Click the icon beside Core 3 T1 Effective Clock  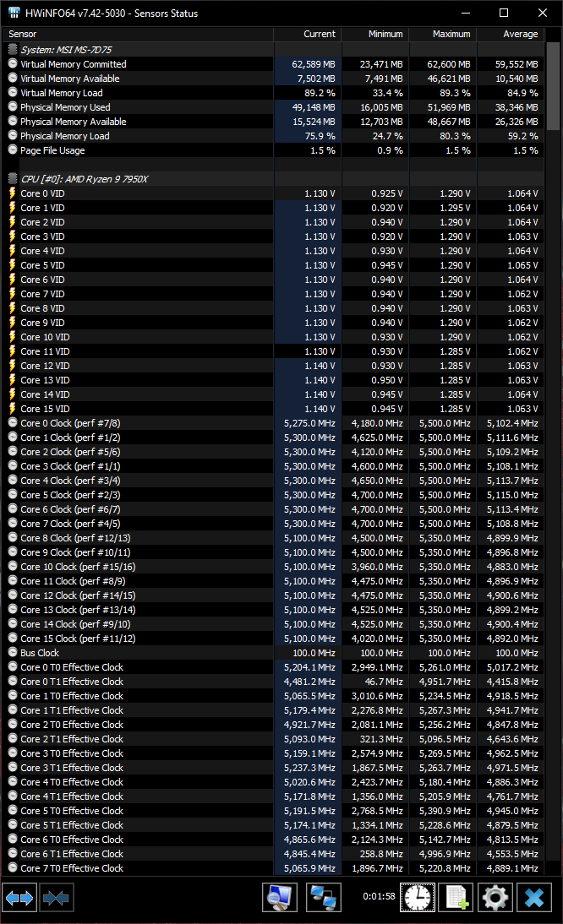13,767
